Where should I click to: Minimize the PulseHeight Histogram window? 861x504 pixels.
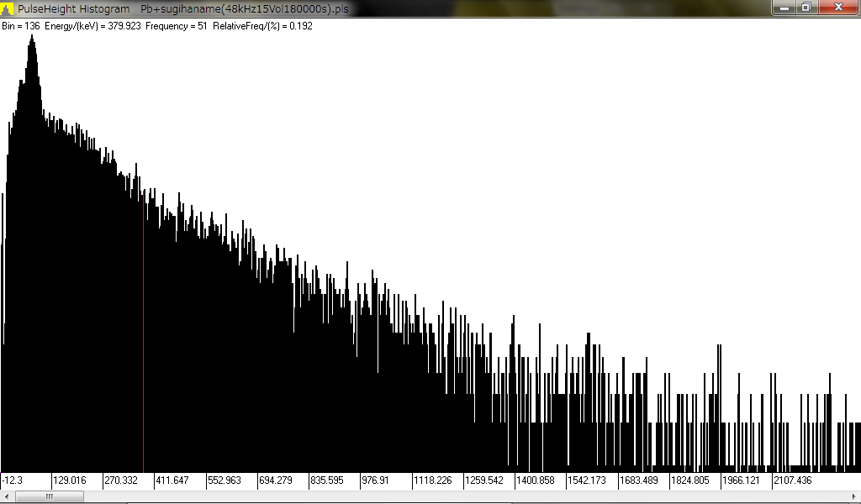click(784, 8)
